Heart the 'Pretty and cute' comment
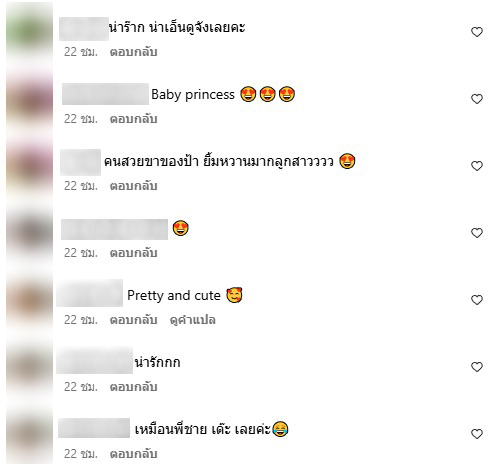 coord(477,300)
